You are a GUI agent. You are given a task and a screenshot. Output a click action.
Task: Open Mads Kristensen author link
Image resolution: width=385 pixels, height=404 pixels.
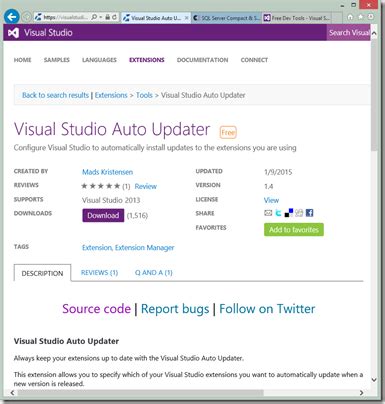click(x=107, y=172)
